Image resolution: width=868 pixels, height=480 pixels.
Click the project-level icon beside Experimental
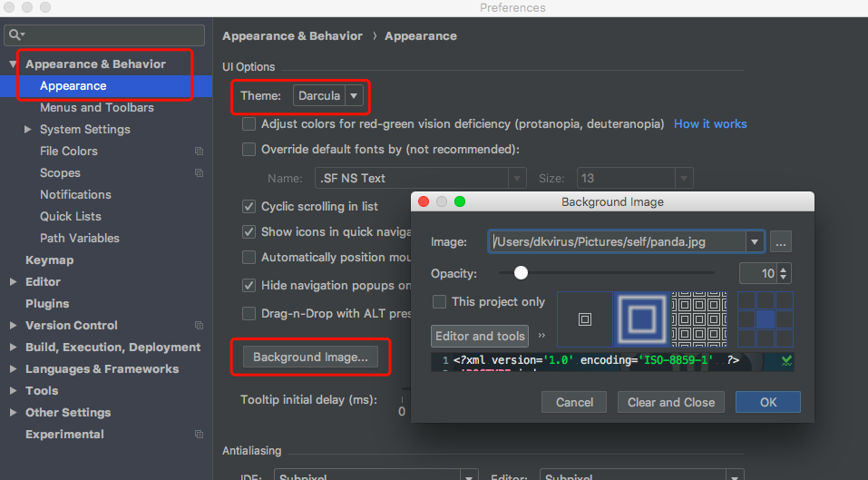click(199, 435)
